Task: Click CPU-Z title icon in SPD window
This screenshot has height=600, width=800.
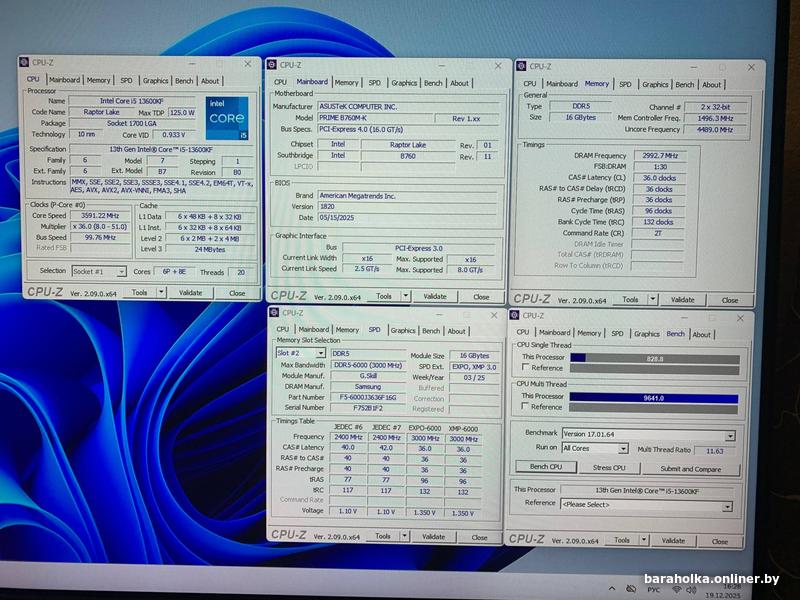Action: pos(276,312)
